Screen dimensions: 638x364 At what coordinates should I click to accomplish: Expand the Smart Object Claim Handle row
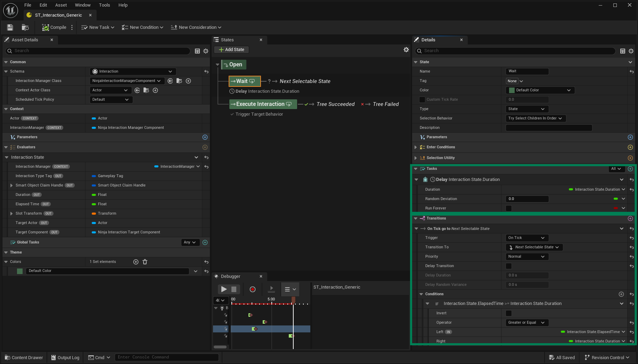click(x=11, y=185)
